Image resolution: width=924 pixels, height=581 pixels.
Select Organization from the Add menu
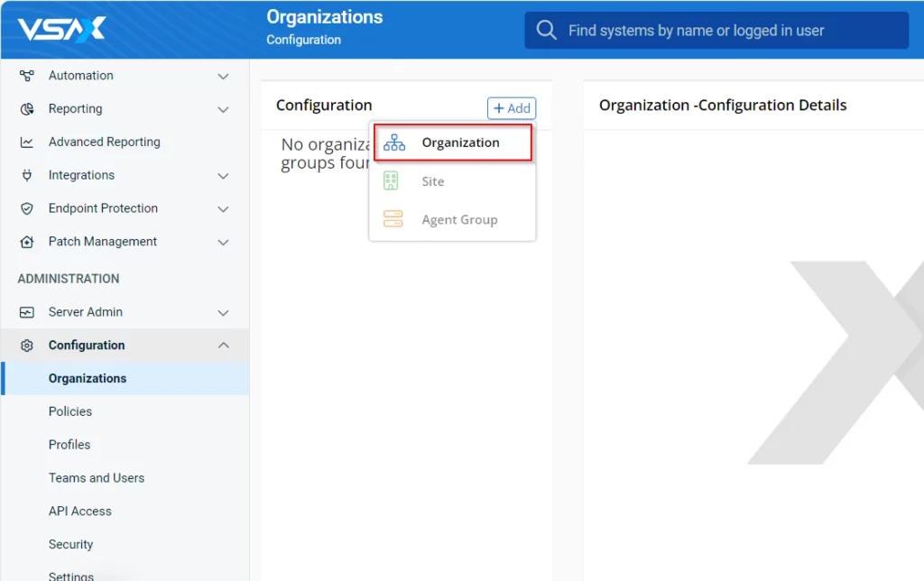point(453,143)
